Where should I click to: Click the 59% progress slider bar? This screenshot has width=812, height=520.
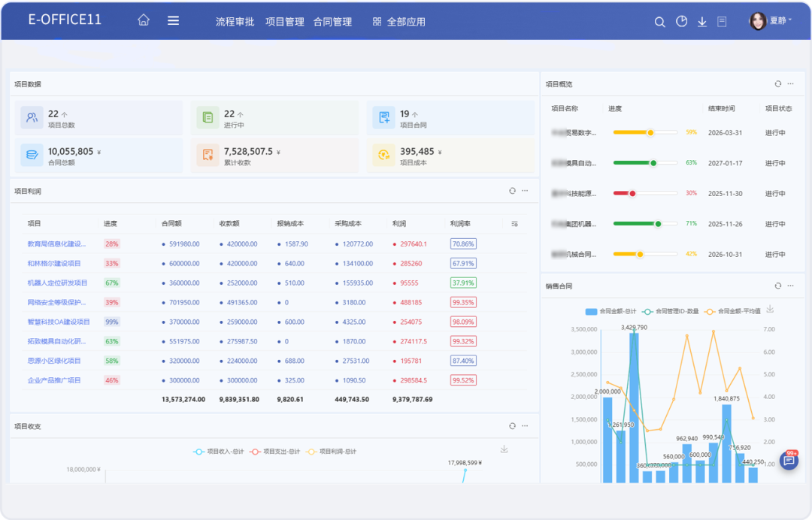644,132
